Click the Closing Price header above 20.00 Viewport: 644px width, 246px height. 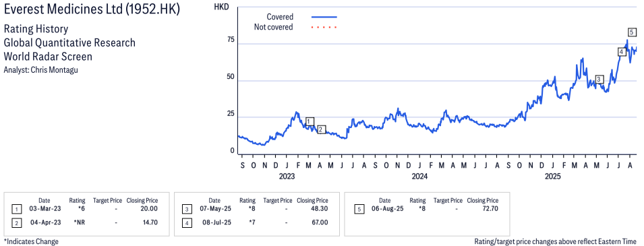point(142,201)
